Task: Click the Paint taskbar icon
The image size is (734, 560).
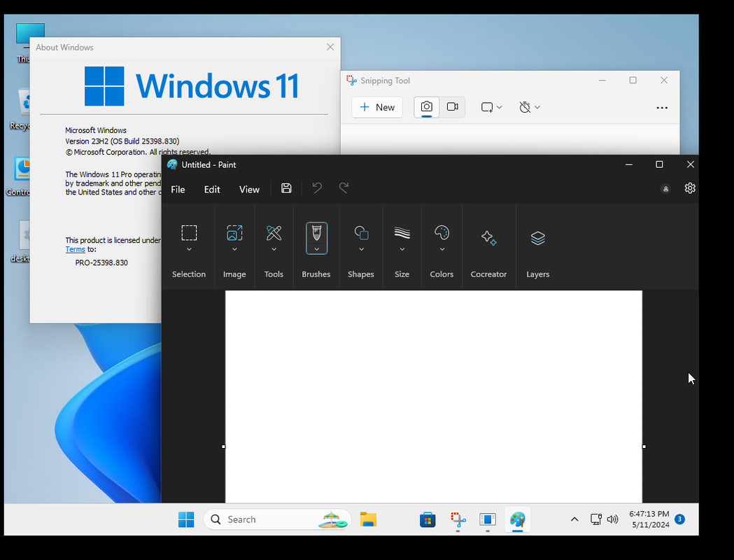Action: (518, 519)
